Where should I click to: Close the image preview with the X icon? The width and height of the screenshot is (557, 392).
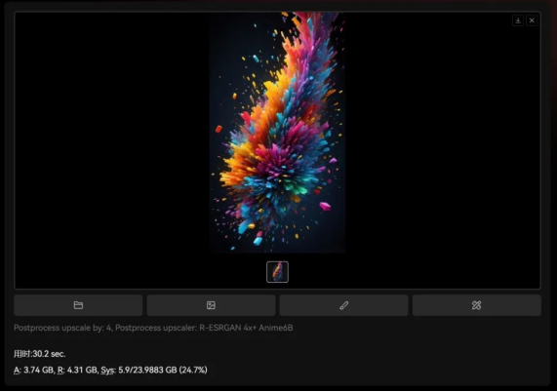click(532, 20)
